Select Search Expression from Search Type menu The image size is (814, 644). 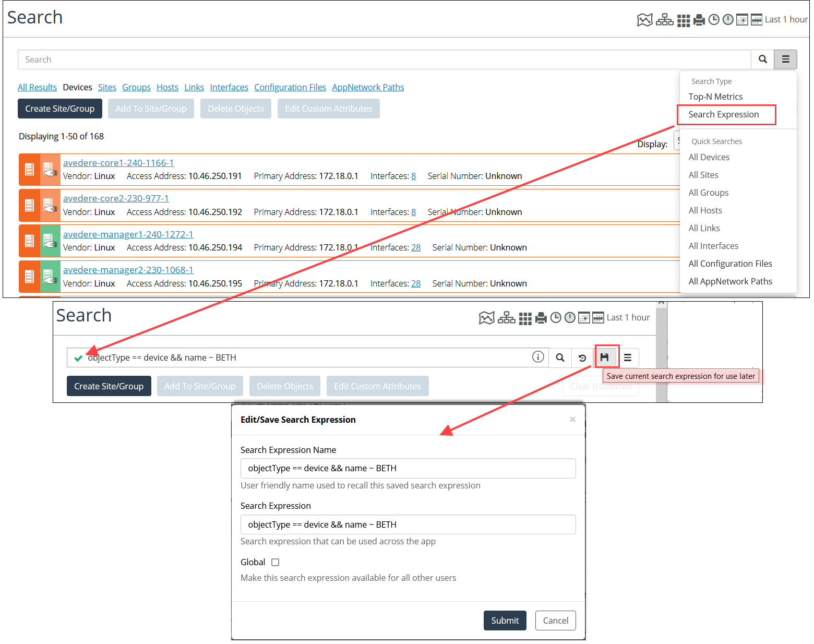pos(723,114)
